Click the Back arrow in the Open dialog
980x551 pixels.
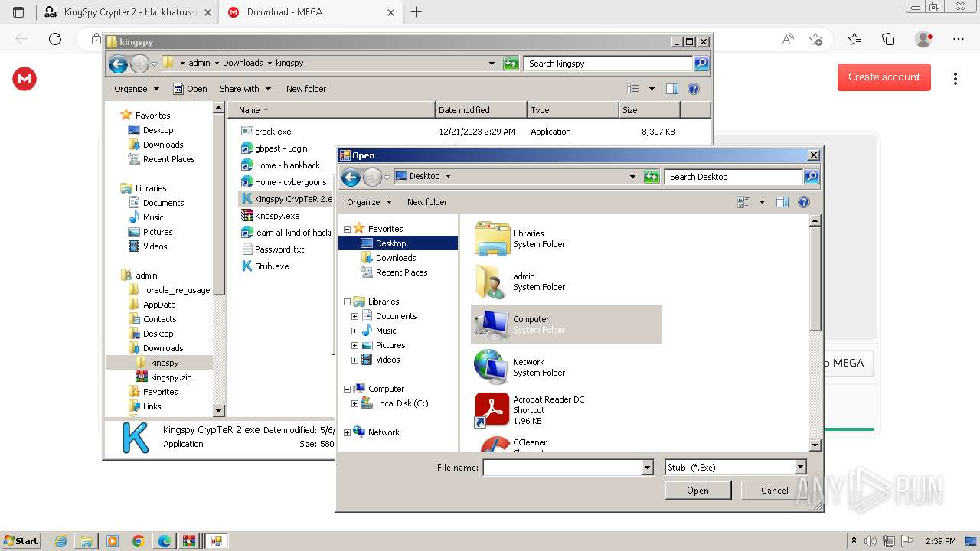351,178
